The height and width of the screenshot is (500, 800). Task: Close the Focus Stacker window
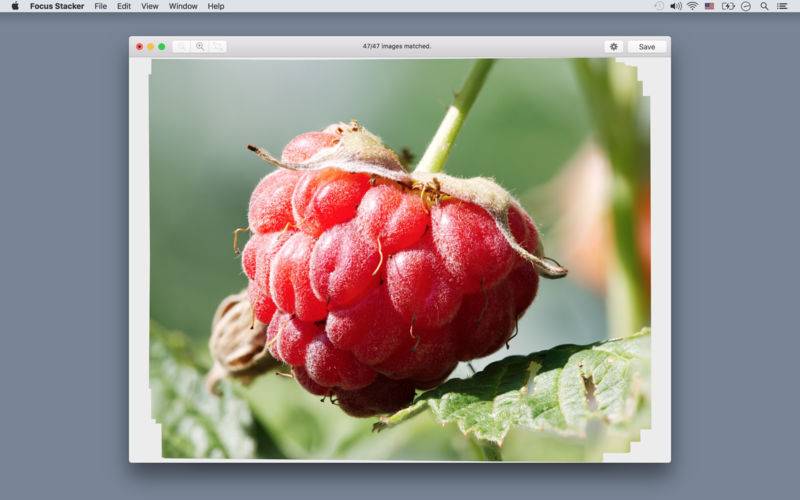(x=139, y=46)
